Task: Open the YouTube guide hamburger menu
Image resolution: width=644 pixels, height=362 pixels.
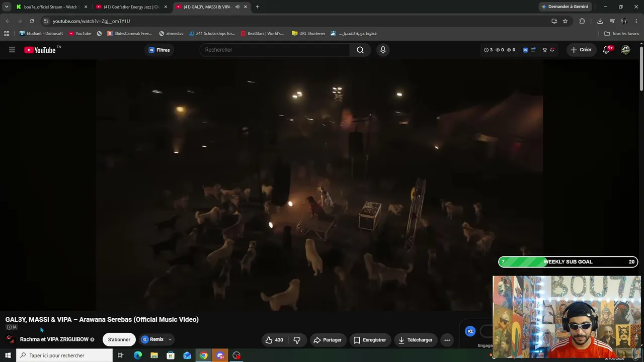Action: 12,50
